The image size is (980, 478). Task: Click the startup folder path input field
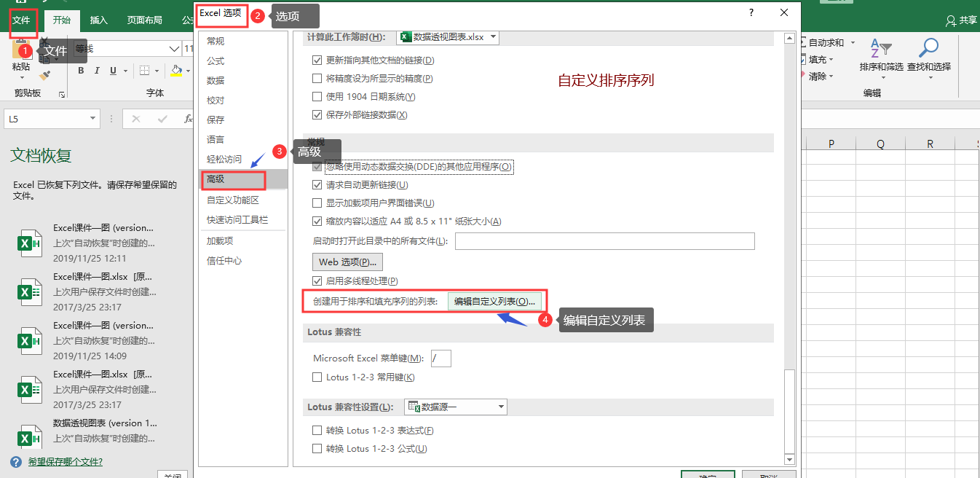pos(605,241)
